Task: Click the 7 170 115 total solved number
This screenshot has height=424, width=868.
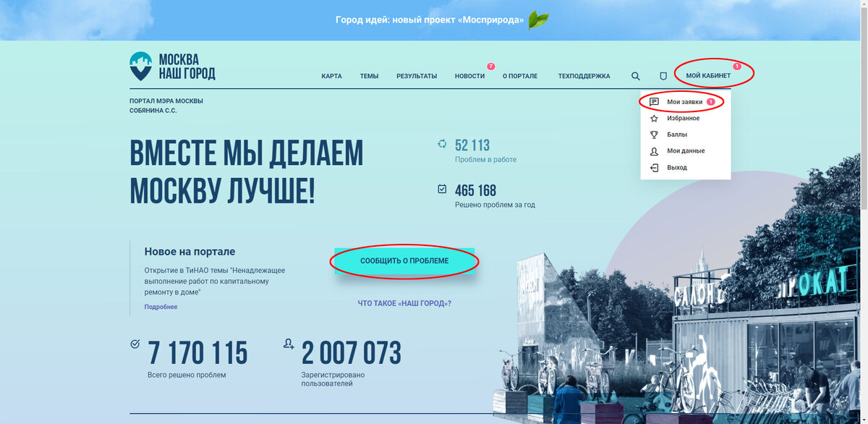Action: click(197, 353)
